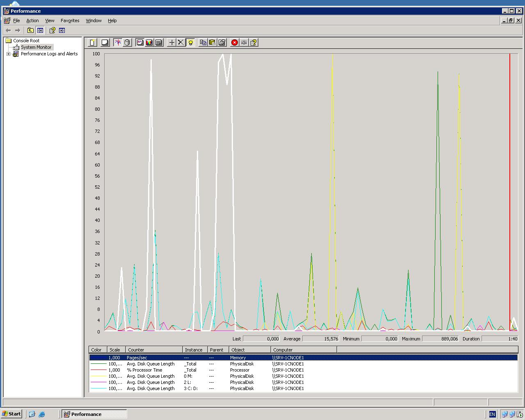Switch to View Histogram mode
525x420 pixels.
pyautogui.click(x=149, y=42)
